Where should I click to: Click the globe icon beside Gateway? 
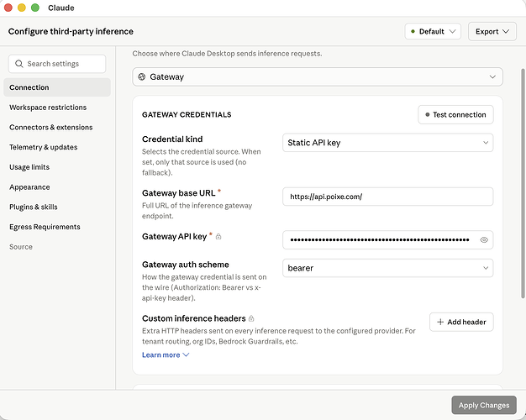coord(142,76)
